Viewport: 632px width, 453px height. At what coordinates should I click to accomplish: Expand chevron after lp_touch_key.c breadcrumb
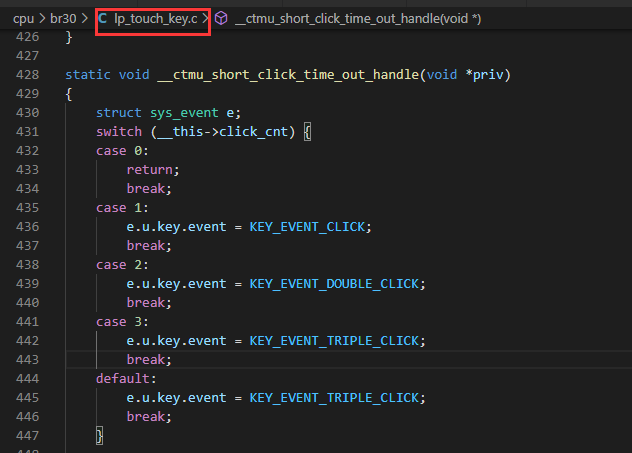(206, 19)
